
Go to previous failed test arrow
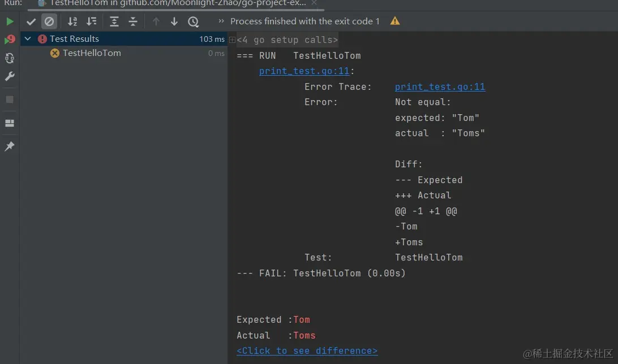(156, 21)
